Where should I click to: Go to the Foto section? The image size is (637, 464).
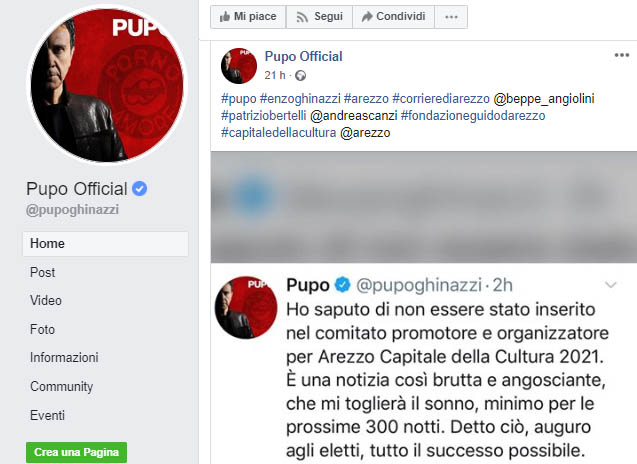click(x=42, y=329)
